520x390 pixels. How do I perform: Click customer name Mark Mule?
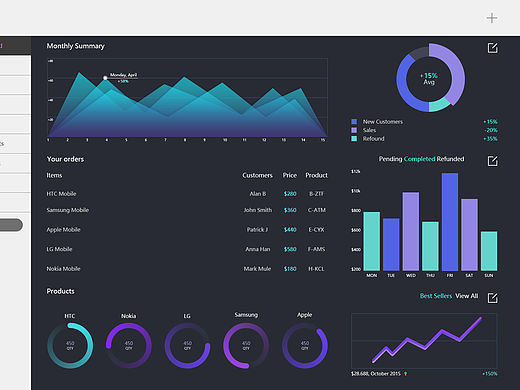[x=257, y=269]
